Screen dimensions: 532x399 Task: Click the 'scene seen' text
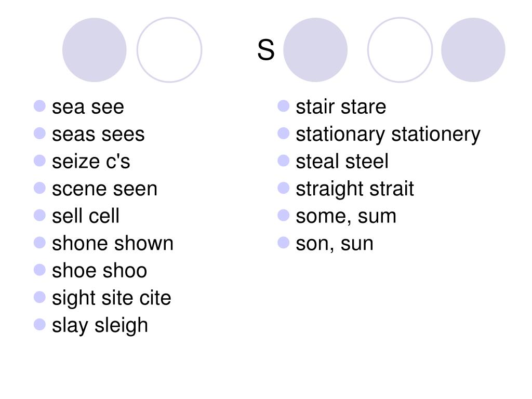(x=104, y=189)
